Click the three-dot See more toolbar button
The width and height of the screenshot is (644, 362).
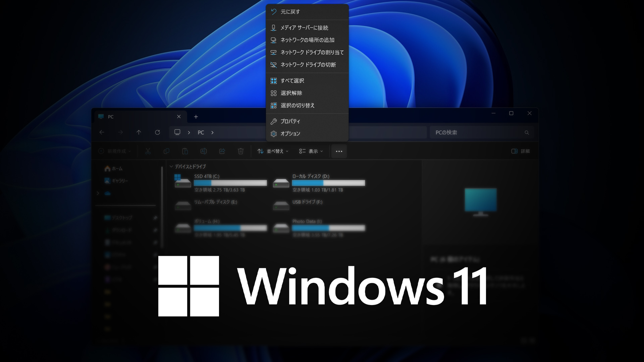[339, 151]
